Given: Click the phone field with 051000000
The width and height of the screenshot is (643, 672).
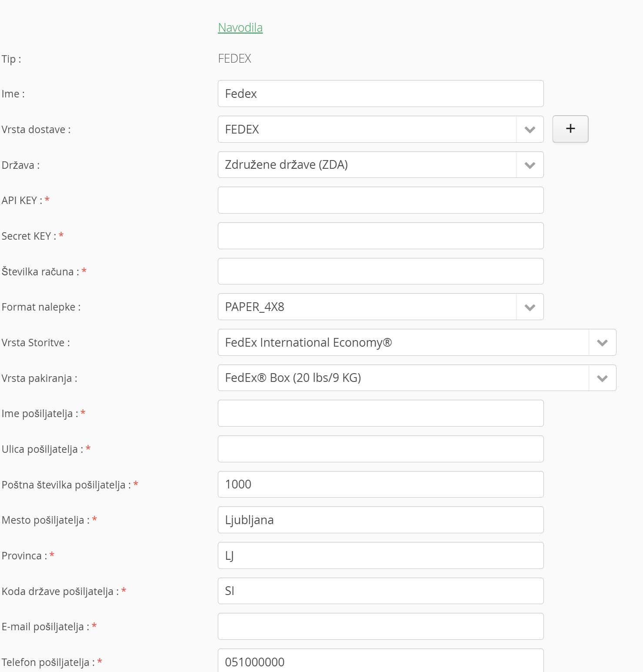Looking at the screenshot, I should (380, 661).
